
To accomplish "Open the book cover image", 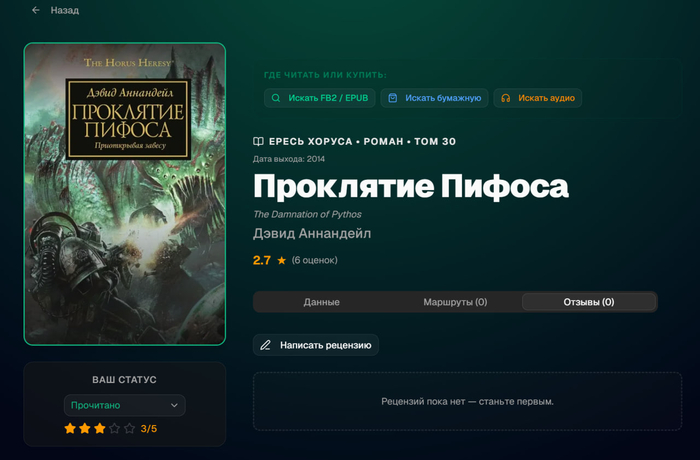I will pyautogui.click(x=125, y=194).
